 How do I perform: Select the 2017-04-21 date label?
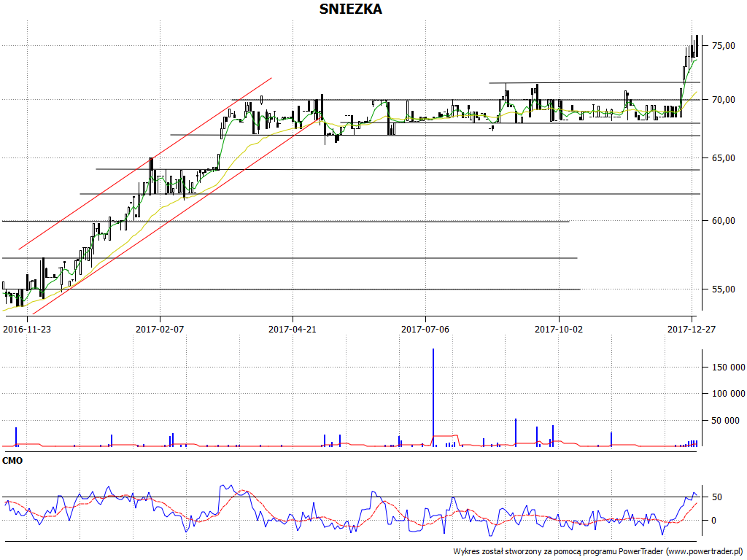pos(293,329)
